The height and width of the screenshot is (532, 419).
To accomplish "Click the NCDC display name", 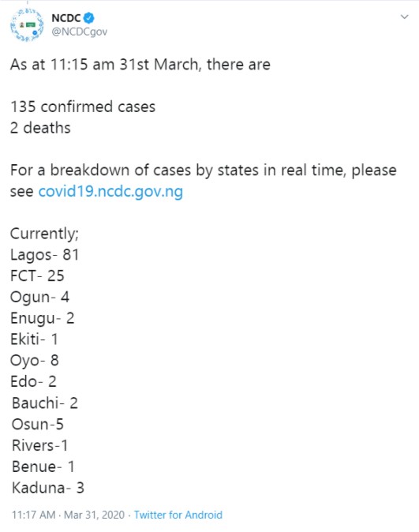I will [x=66, y=18].
